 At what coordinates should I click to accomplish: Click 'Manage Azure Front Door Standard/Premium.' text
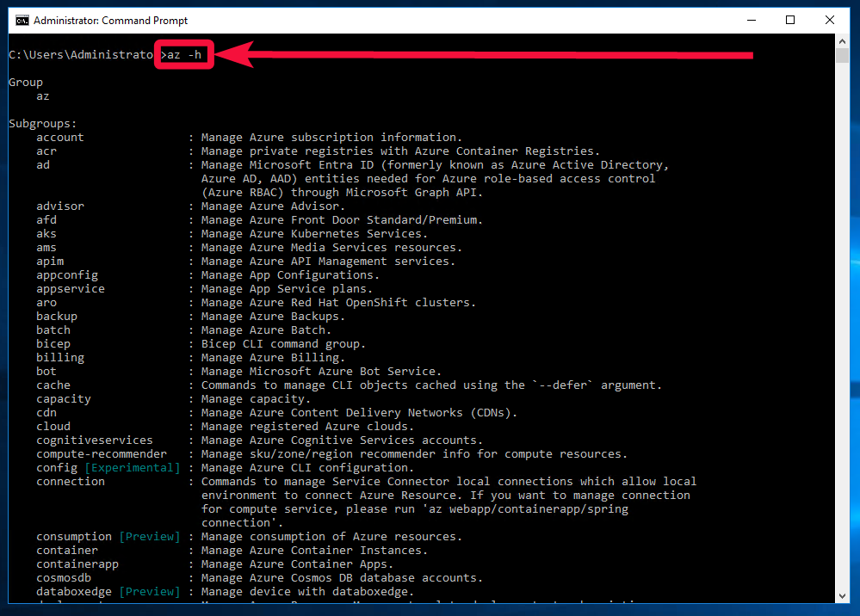click(343, 219)
